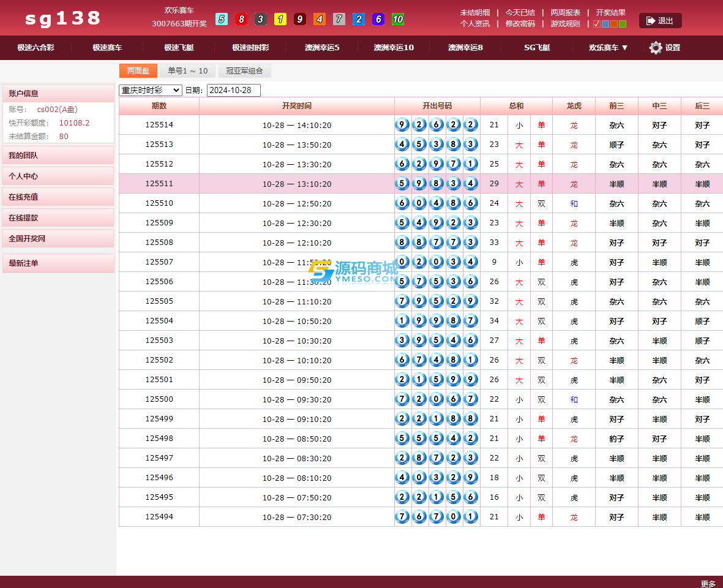Open 两周报表 link
This screenshot has width=723, height=588.
[x=565, y=12]
